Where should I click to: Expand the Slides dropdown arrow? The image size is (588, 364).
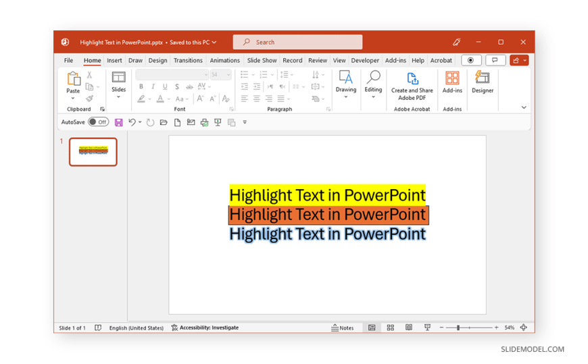click(x=118, y=97)
